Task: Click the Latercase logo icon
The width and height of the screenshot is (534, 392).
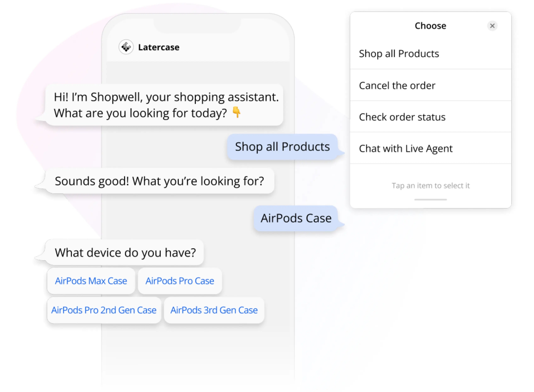Action: 126,47
